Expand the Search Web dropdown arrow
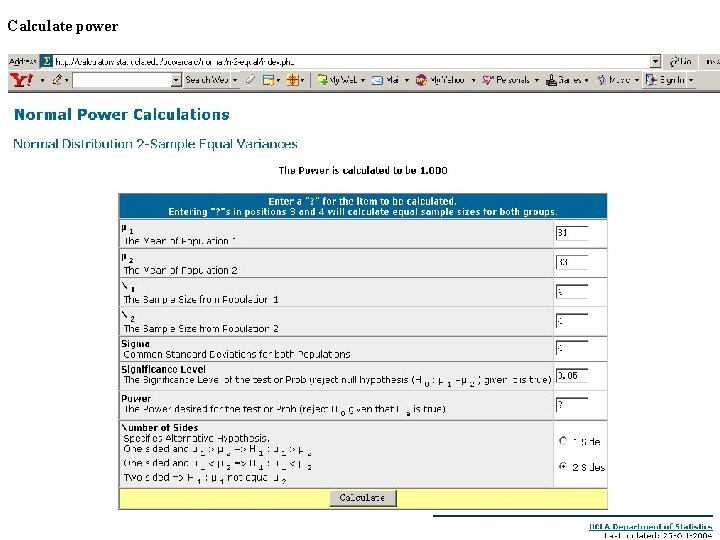 point(235,80)
